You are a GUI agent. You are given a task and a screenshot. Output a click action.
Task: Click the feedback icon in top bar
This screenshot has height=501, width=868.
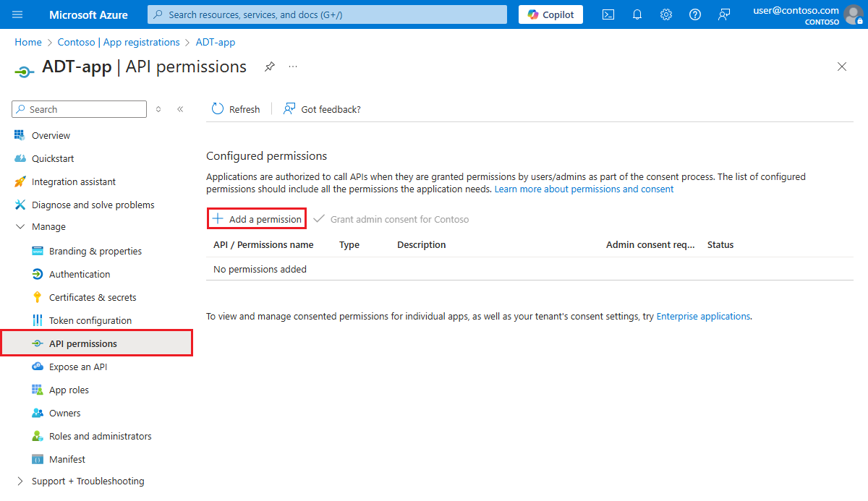click(x=724, y=14)
